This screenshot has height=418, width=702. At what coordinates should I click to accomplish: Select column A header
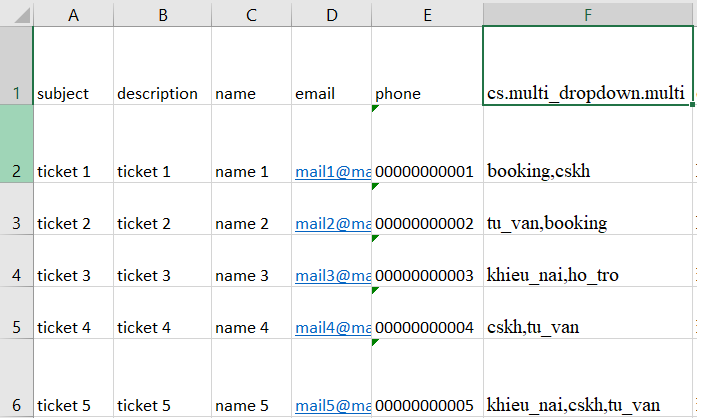pyautogui.click(x=73, y=13)
